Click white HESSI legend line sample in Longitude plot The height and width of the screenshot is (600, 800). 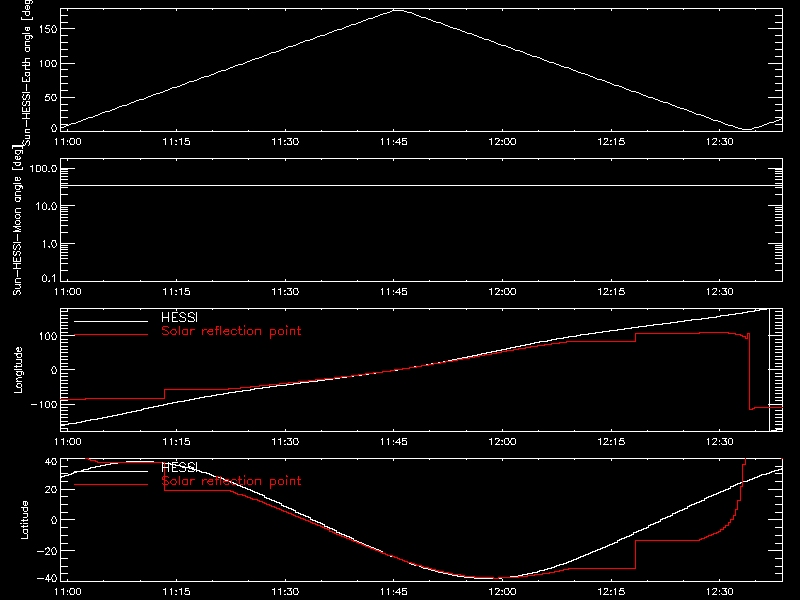click(x=111, y=321)
